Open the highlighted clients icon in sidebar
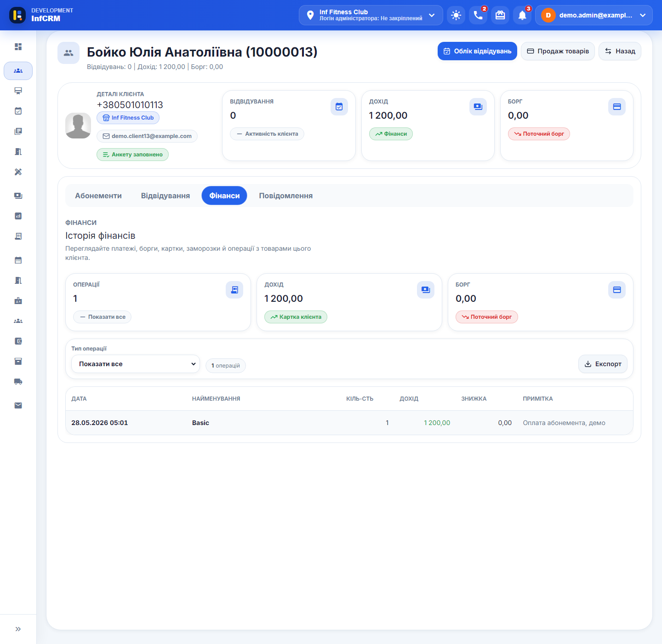Viewport: 662px width, 644px height. coord(18,71)
